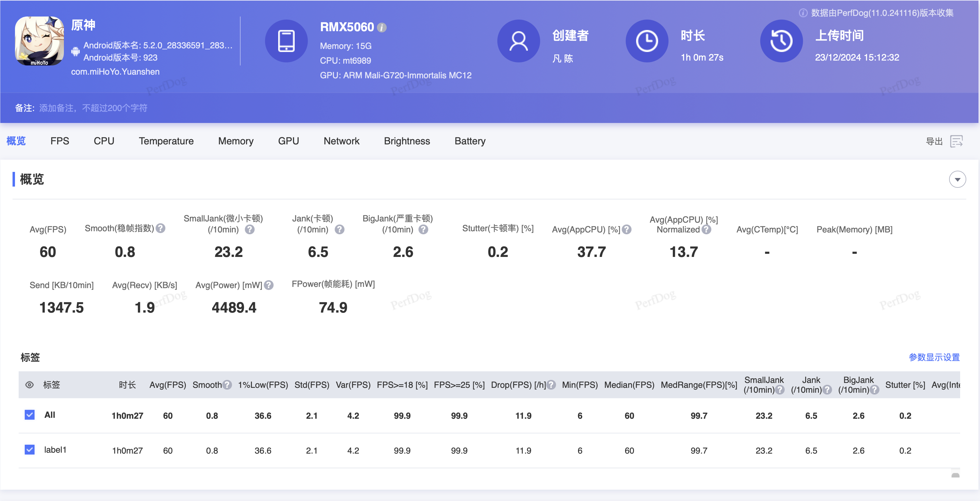Click the Min(FPS) column header

[x=580, y=385]
